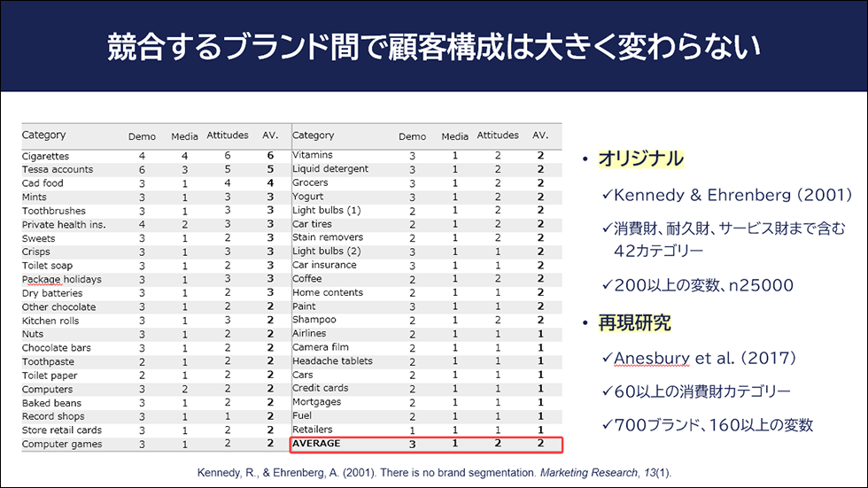The height and width of the screenshot is (488, 868).
Task: Select the "Toothbrushes" category cell
Action: tap(54, 211)
